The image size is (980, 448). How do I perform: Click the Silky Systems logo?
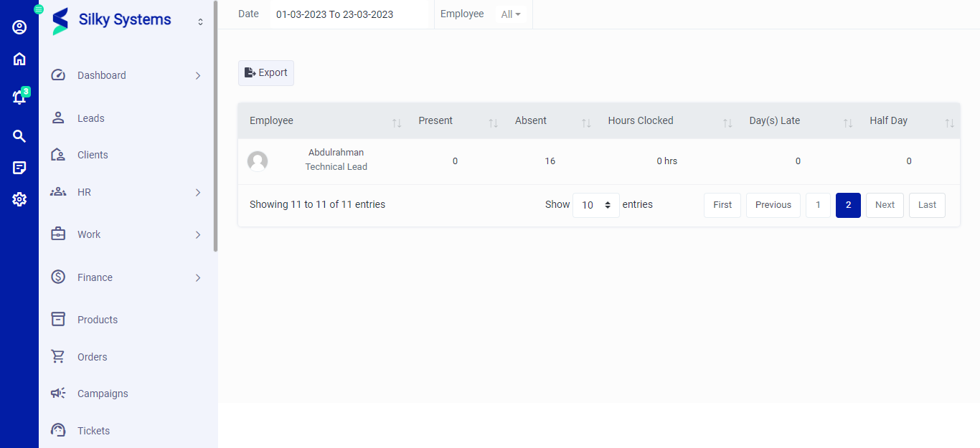tap(112, 20)
